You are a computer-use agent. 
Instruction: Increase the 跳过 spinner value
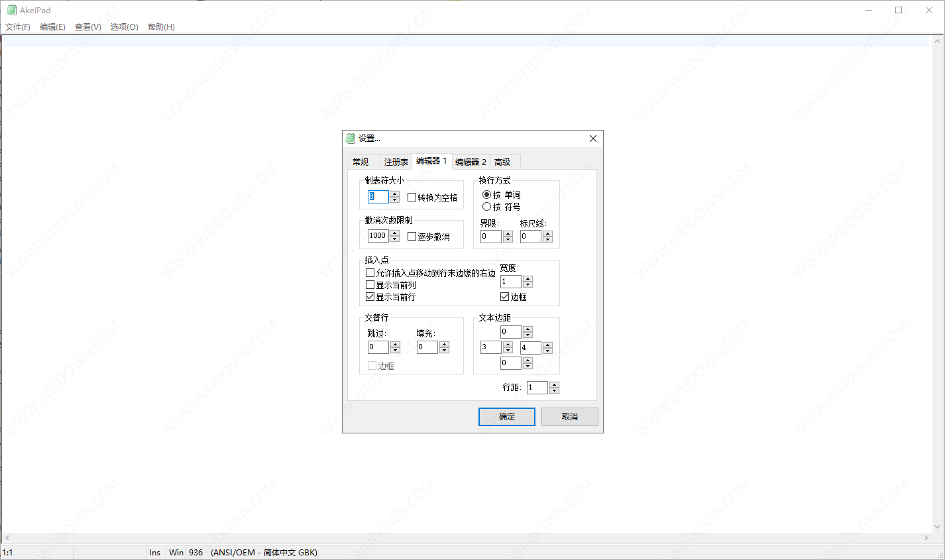395,344
